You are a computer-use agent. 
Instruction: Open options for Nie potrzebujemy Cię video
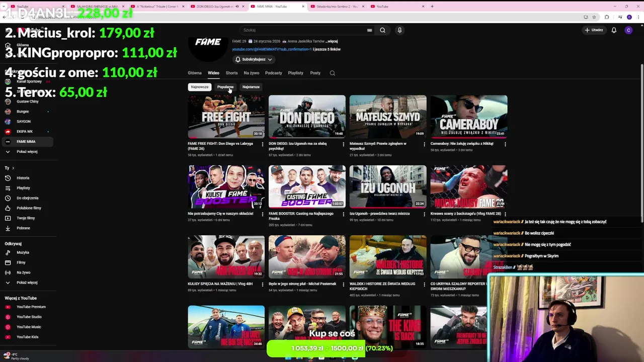coord(262,214)
